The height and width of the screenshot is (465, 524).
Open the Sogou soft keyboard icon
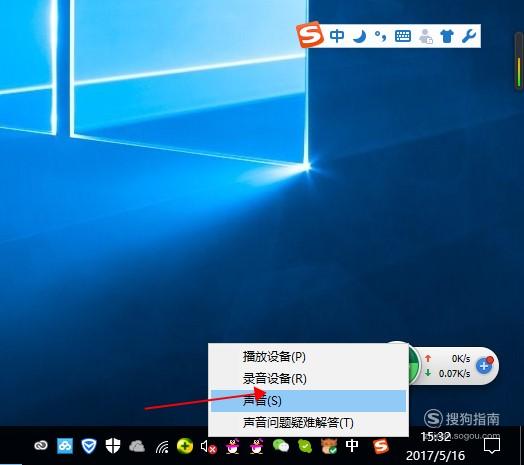[x=403, y=36]
